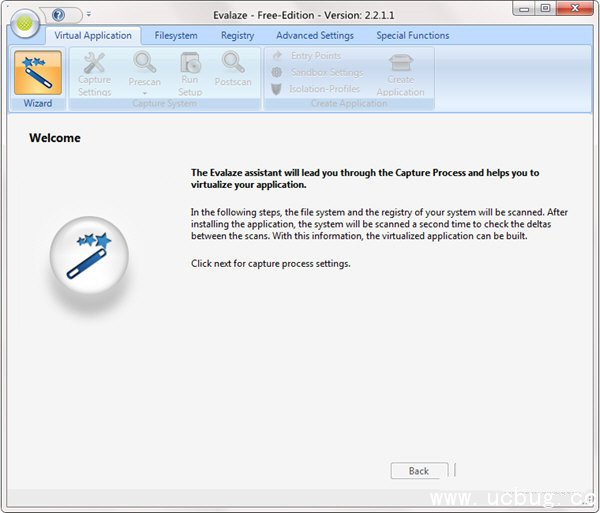Start the Prescan tool
Image resolution: width=600 pixels, height=513 pixels.
[144, 69]
